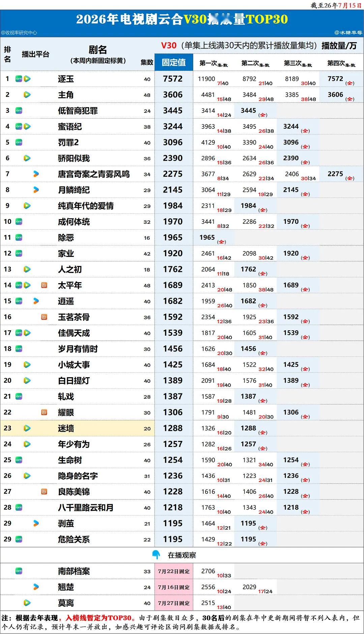
Task: Click the fixed value 3445 in blue column
Action: [x=173, y=111]
